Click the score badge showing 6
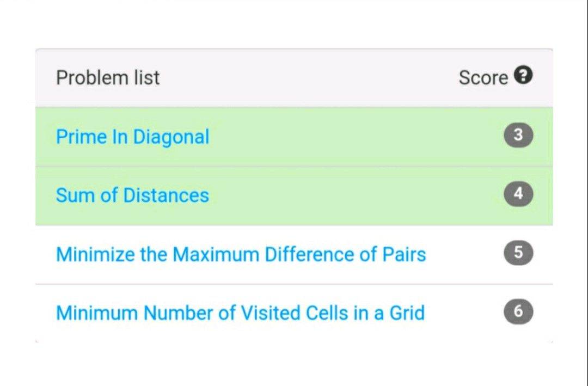588x386 pixels. [518, 311]
